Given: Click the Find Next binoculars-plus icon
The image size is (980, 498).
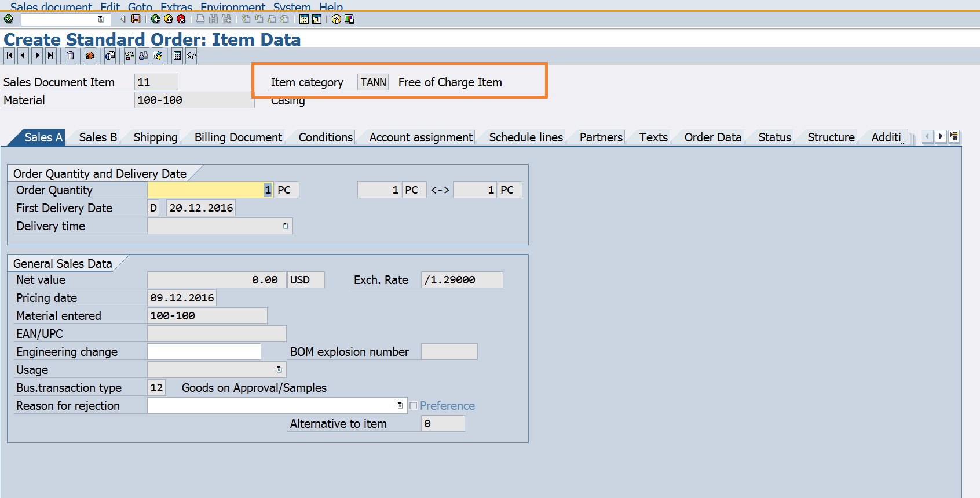Looking at the screenshot, I should pos(226,19).
